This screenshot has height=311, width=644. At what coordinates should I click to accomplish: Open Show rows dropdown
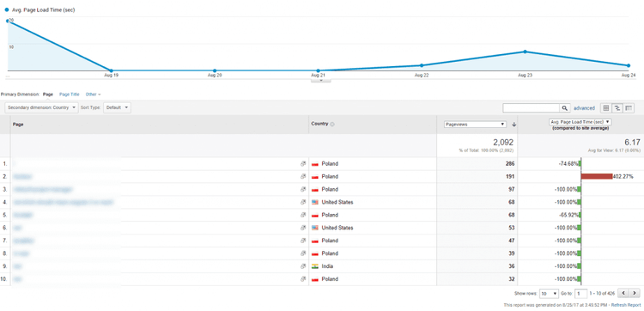pos(550,294)
